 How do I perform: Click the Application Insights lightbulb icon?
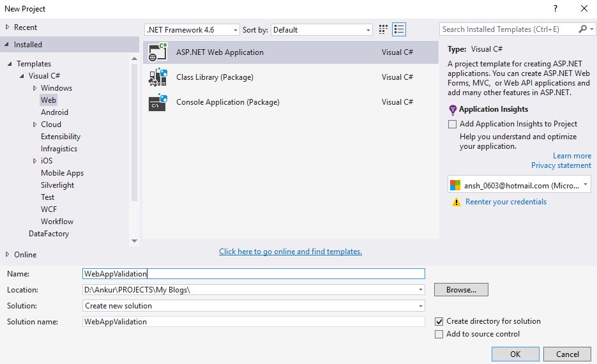click(452, 110)
